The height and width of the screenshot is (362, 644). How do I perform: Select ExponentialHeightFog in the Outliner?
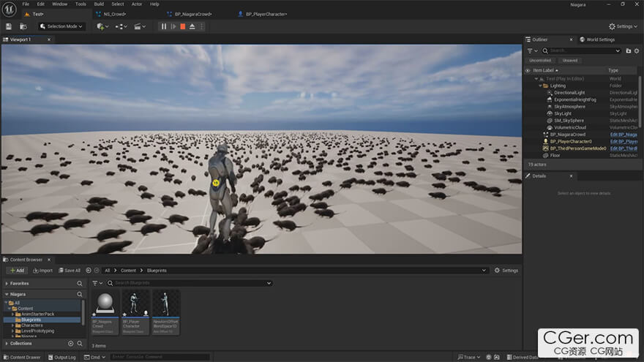coord(575,99)
